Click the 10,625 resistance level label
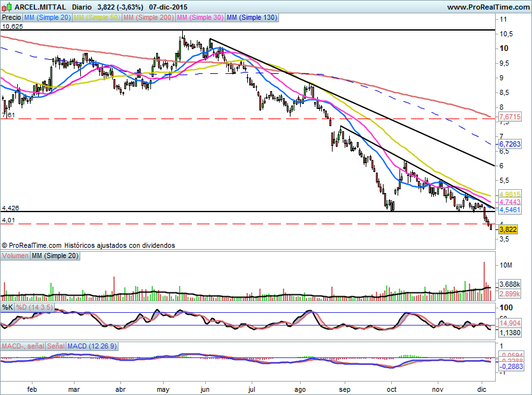 [x=13, y=27]
